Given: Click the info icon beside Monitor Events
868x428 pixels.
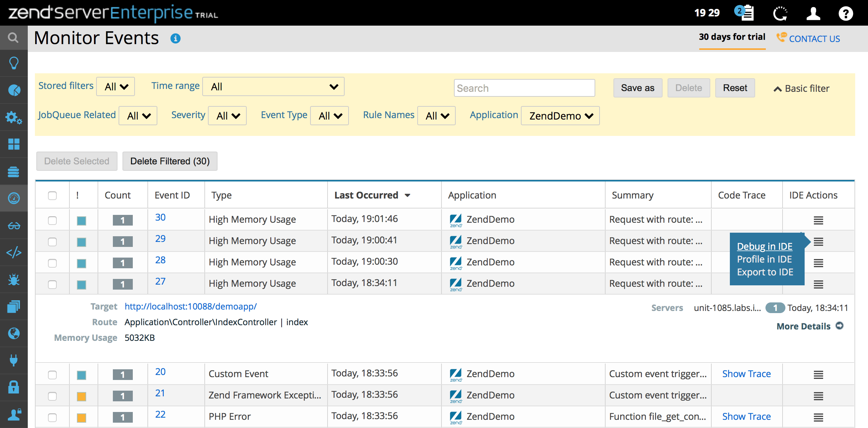Looking at the screenshot, I should (x=176, y=38).
